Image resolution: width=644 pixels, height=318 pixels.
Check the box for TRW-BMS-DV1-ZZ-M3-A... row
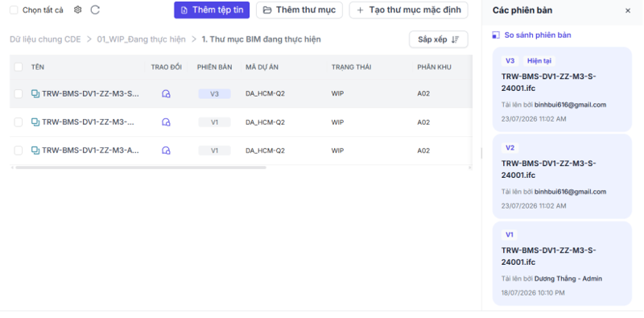point(18,151)
